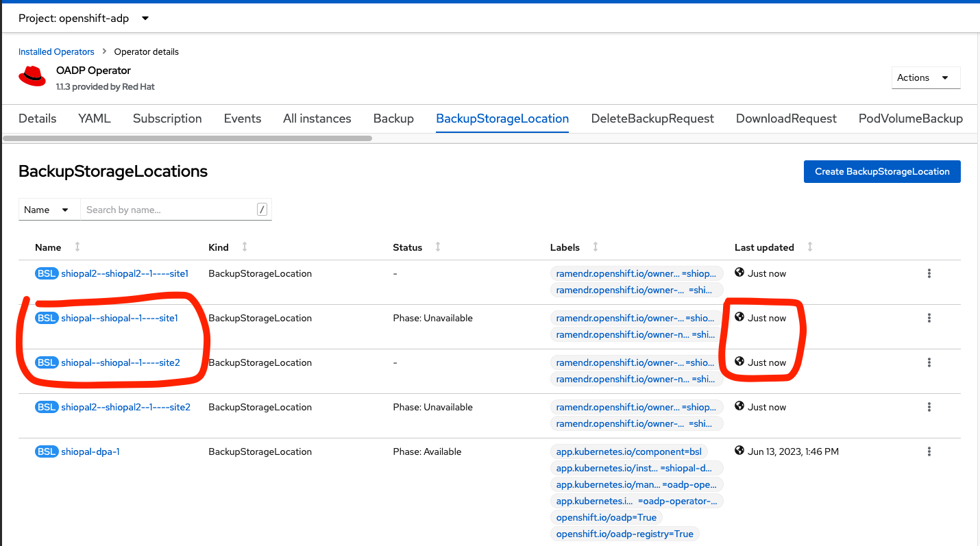Click the Operator details breadcrumb text

coord(146,51)
